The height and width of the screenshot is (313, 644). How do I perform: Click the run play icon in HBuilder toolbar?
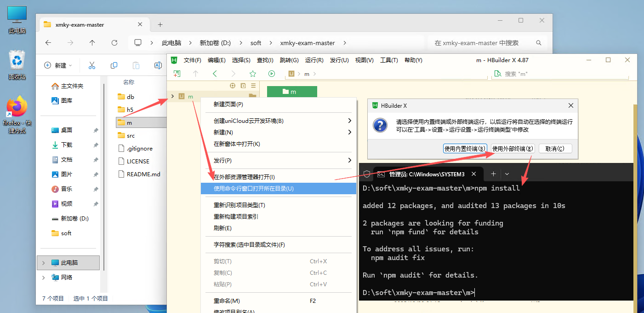click(x=272, y=74)
